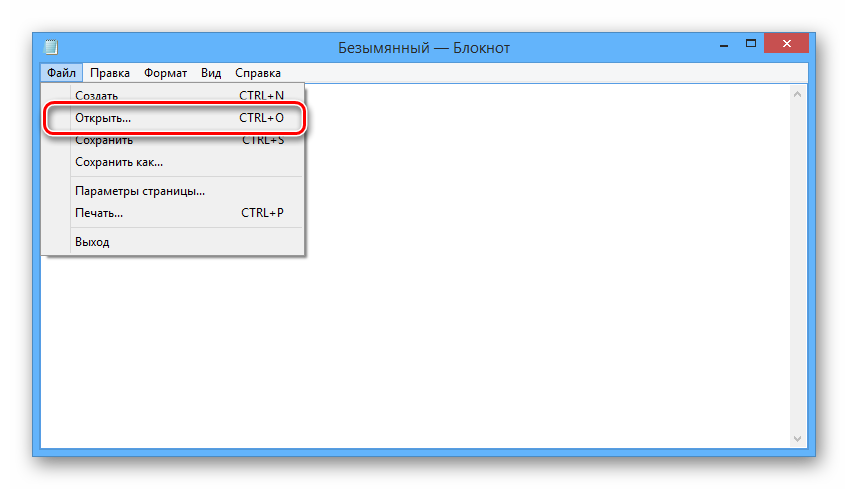Open the Формат menu

point(165,73)
